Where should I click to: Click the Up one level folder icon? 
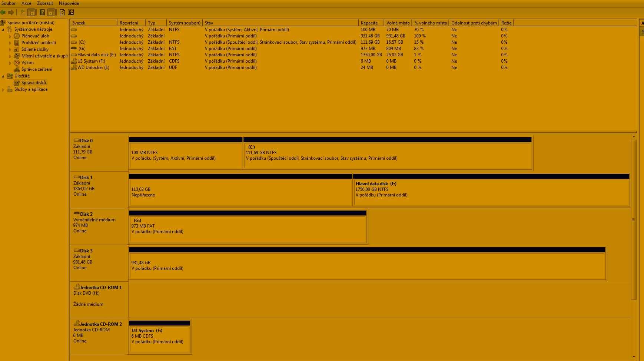point(23,12)
